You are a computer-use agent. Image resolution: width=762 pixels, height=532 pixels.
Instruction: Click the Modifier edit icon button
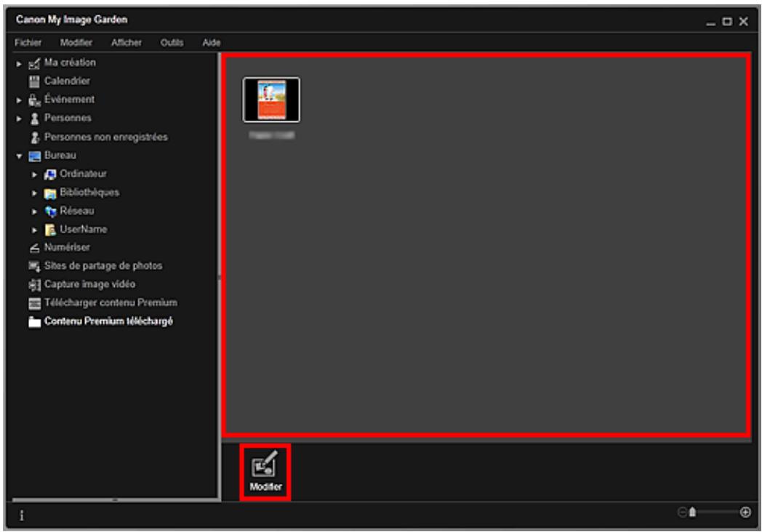coord(265,471)
